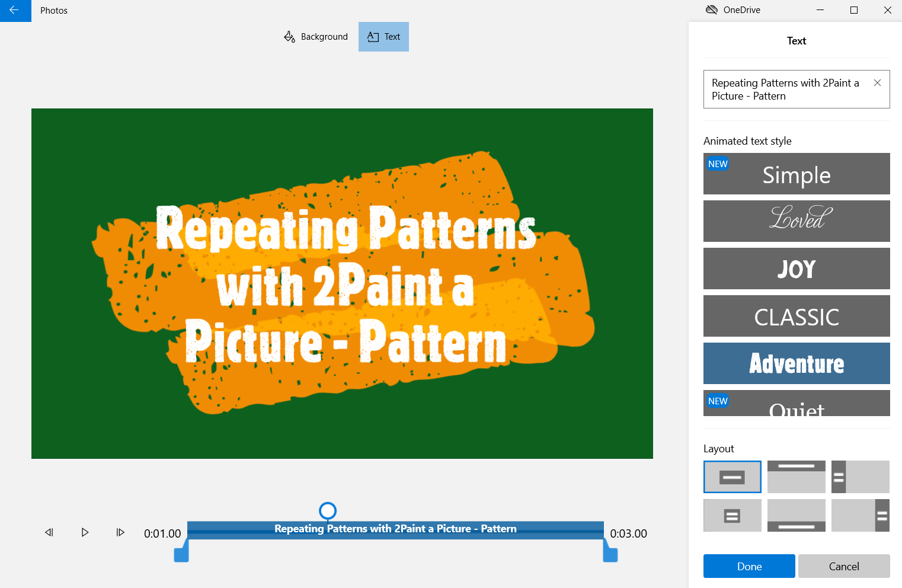Click the Done button
Screen dimensions: 902x588
[x=749, y=566]
